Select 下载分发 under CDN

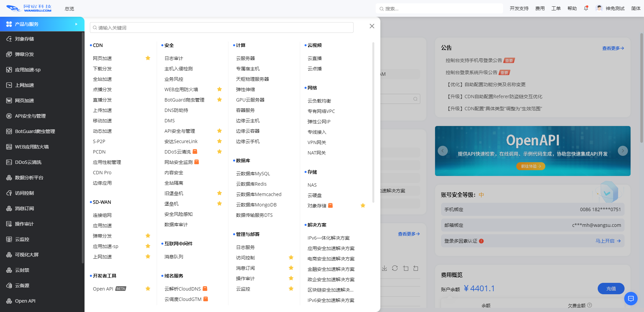(102, 69)
